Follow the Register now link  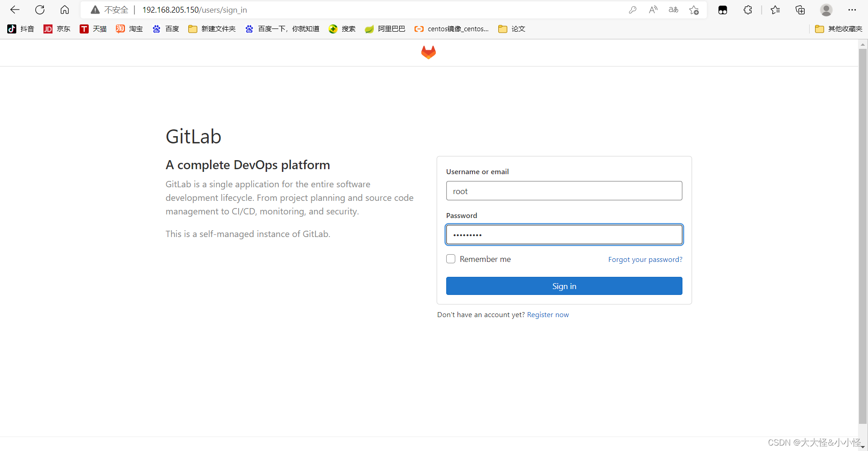[548, 315]
